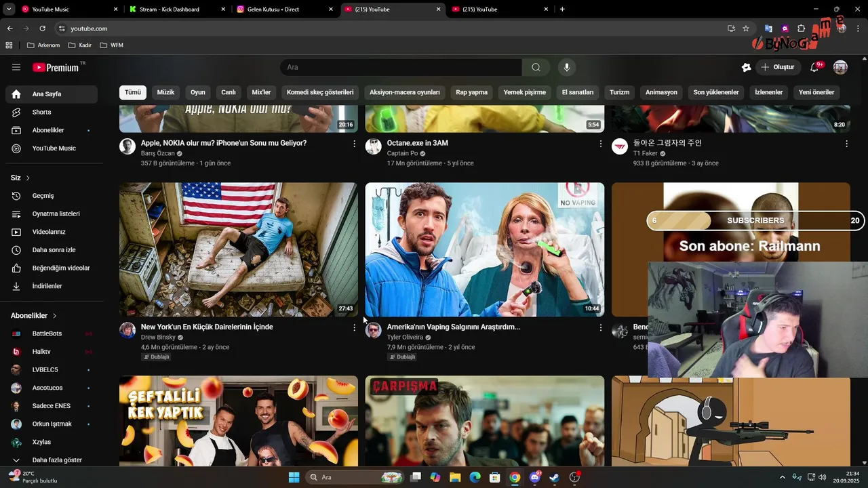
Task: Open Captain Po channel avatar
Action: [374, 146]
